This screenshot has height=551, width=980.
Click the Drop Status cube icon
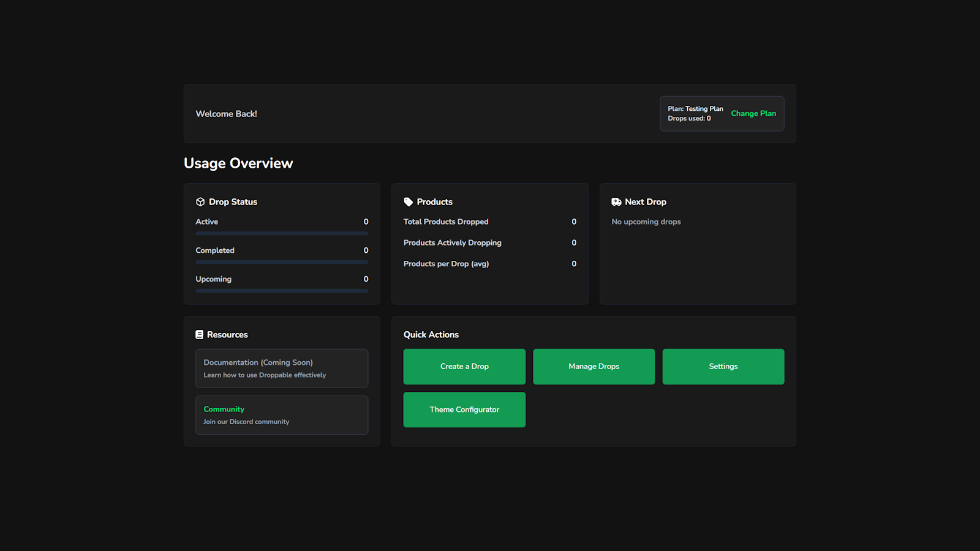pos(200,201)
